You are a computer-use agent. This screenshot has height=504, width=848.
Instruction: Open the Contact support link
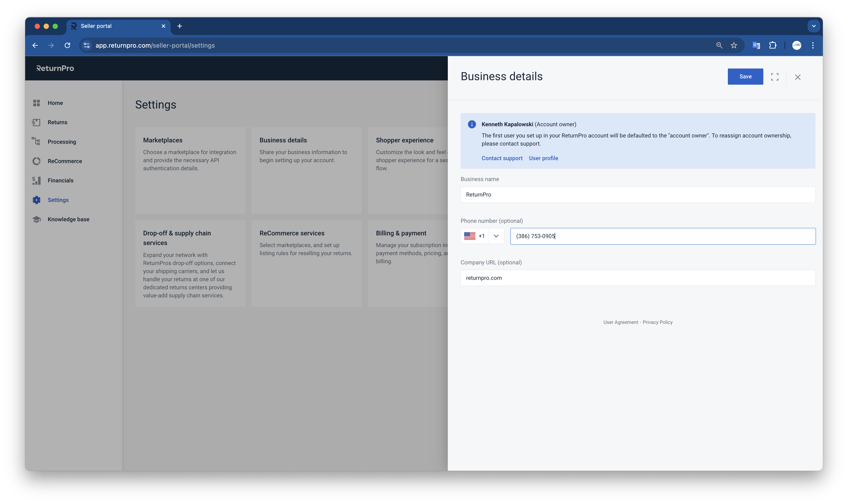(502, 158)
